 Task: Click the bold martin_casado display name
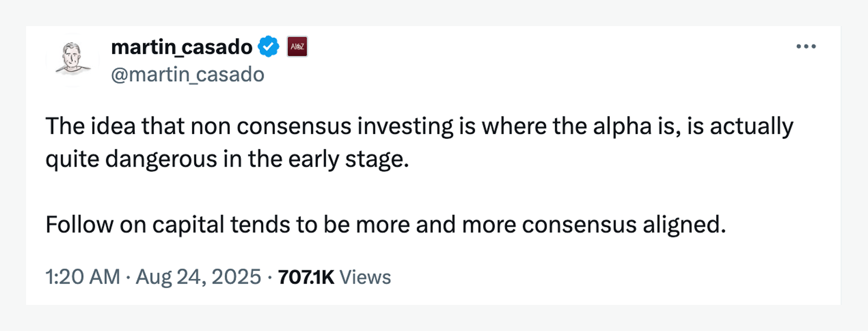(x=181, y=47)
